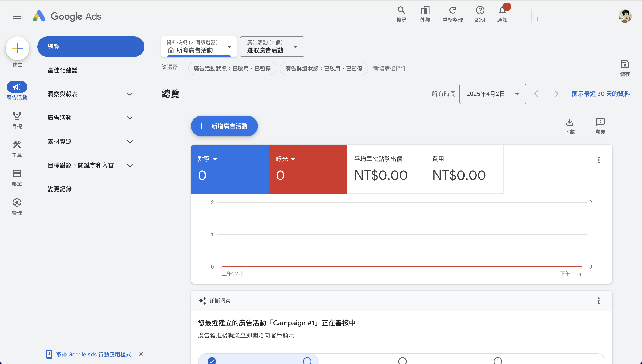Open 變更記錄 sidebar item
Image resolution: width=642 pixels, height=364 pixels.
(x=59, y=189)
